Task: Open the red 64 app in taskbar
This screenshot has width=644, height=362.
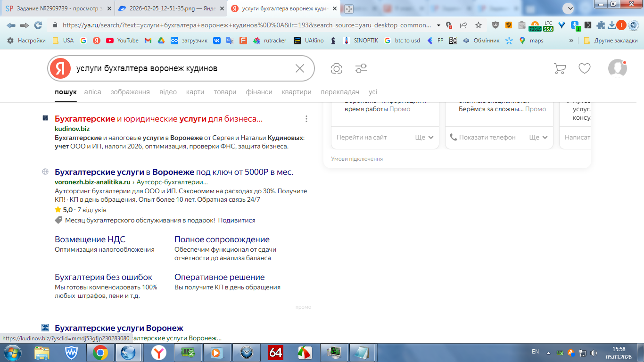Action: (275, 352)
